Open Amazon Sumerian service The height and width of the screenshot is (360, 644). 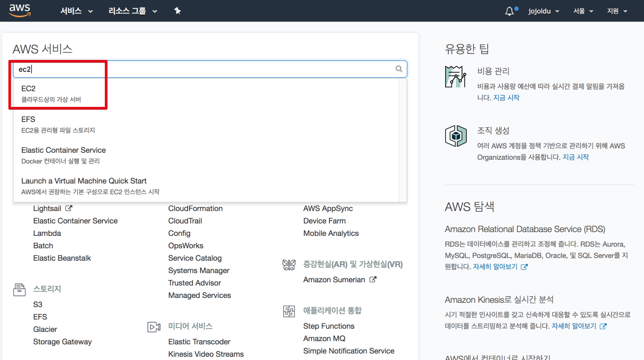334,280
